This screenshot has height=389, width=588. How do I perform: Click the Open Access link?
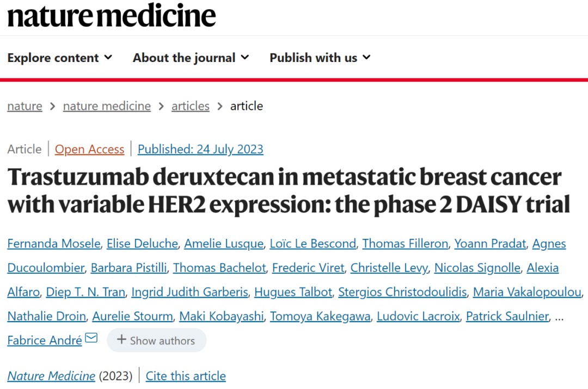(90, 149)
